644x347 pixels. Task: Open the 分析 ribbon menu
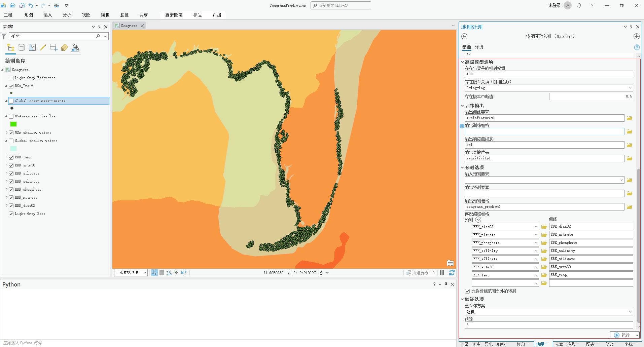[x=67, y=15]
